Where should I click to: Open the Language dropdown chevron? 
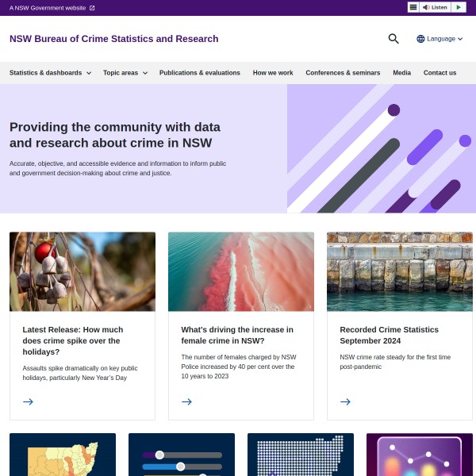point(460,39)
